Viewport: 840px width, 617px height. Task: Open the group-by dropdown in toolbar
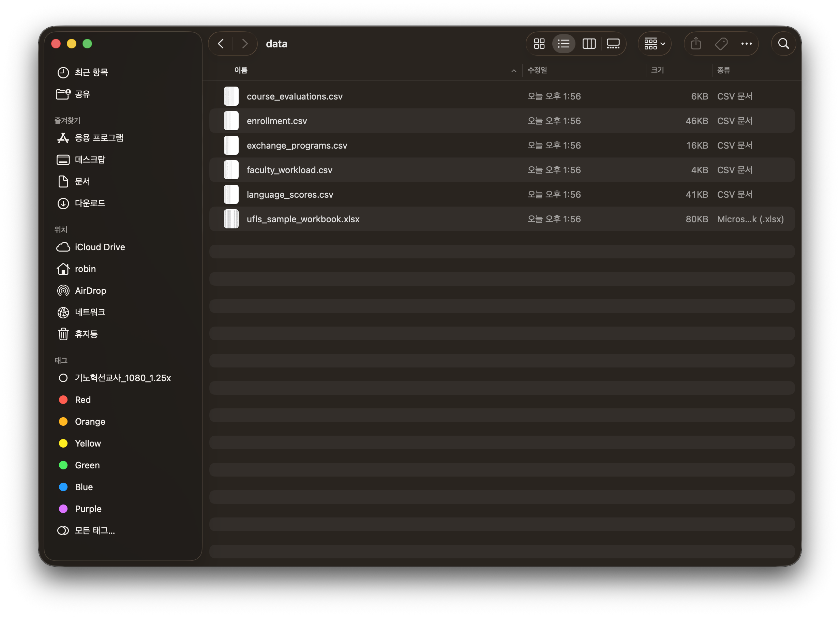click(x=654, y=44)
